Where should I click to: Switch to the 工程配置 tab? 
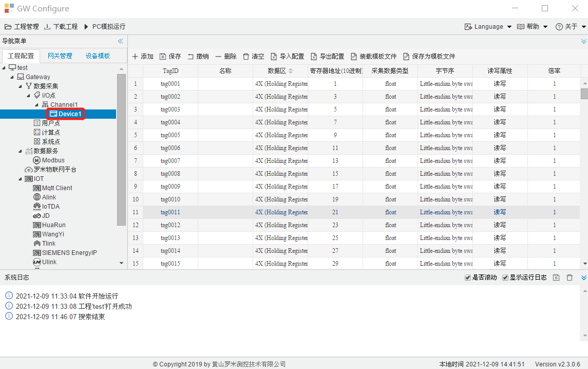pos(21,56)
